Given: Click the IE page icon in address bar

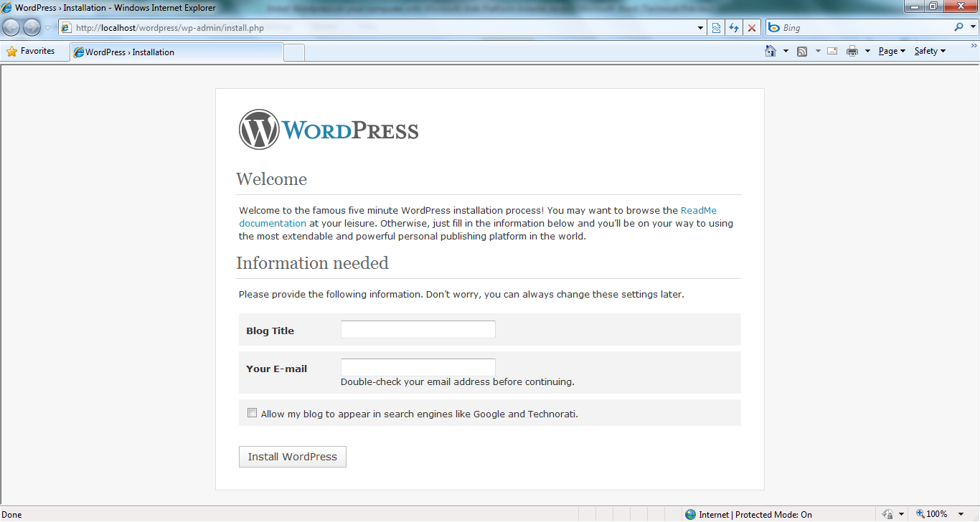Looking at the screenshot, I should coord(66,28).
